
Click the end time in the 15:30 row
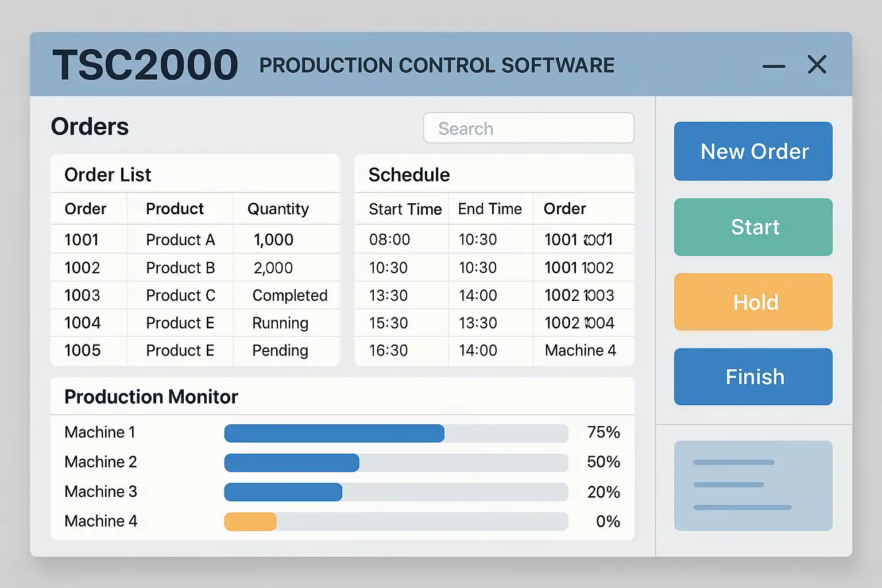tap(478, 323)
